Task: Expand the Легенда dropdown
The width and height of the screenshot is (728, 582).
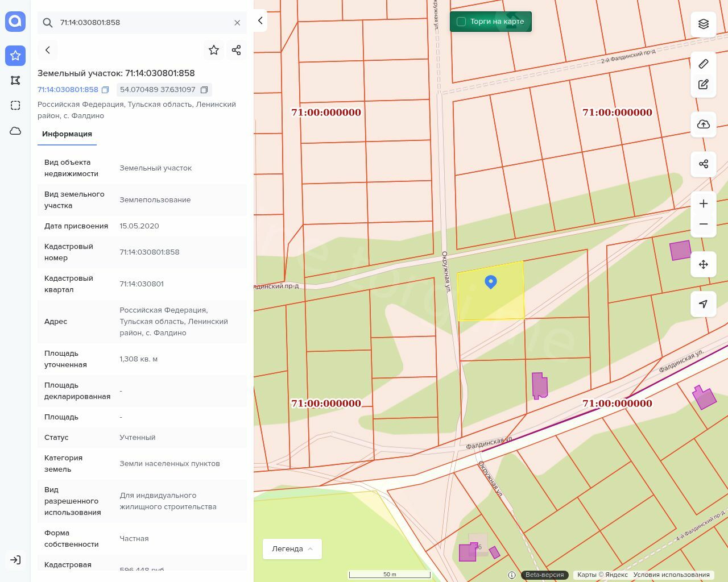Action: coord(292,549)
